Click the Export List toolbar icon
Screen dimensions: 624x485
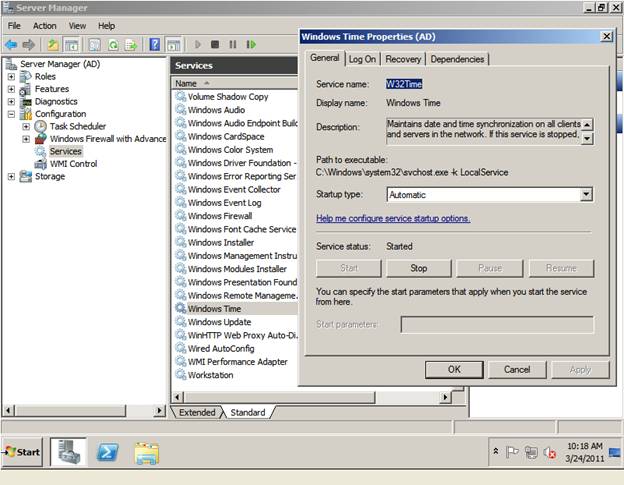[131, 45]
